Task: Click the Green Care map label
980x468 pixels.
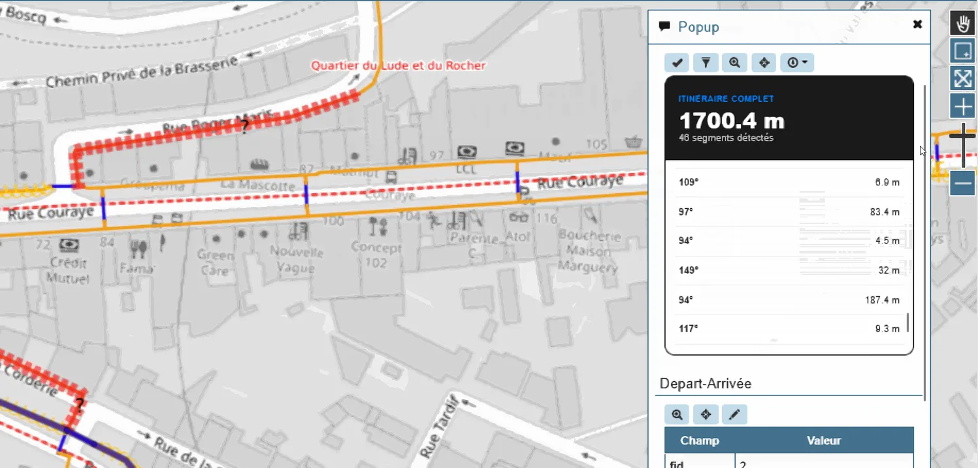Action: [216, 263]
